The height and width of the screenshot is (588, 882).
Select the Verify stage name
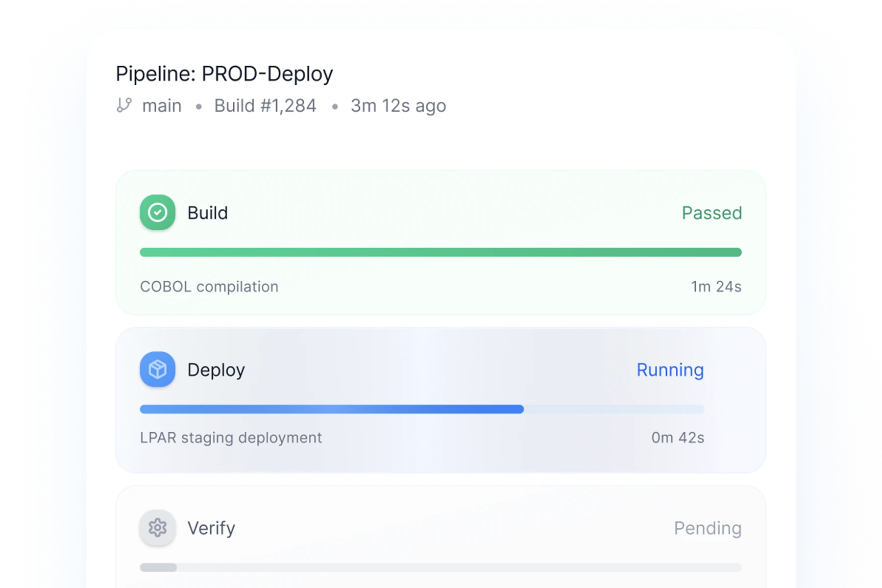pyautogui.click(x=211, y=528)
